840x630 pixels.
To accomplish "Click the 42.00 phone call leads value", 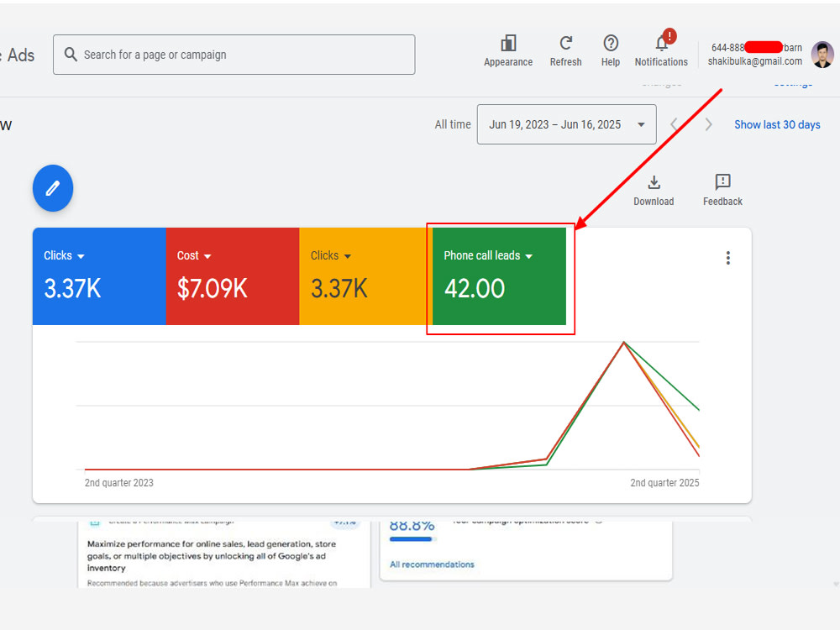I will [474, 288].
